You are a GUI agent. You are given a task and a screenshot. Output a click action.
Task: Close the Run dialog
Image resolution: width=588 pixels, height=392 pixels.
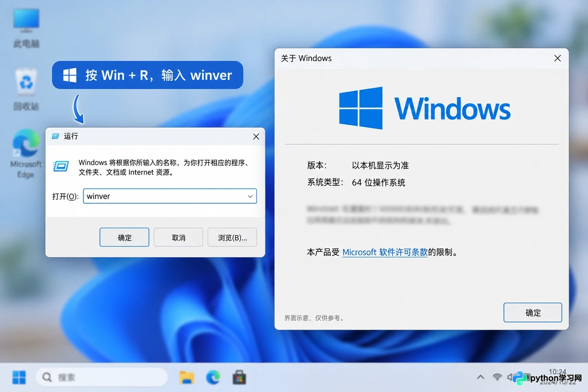click(x=256, y=136)
